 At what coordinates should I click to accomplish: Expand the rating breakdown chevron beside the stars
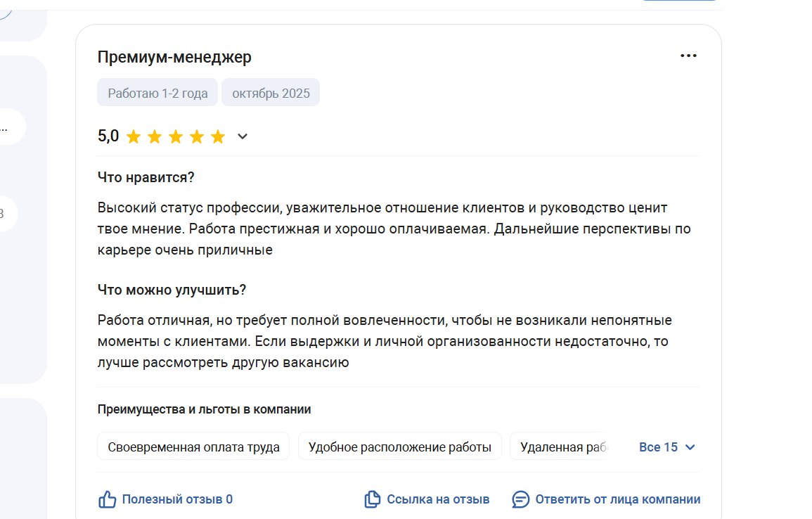pyautogui.click(x=243, y=136)
